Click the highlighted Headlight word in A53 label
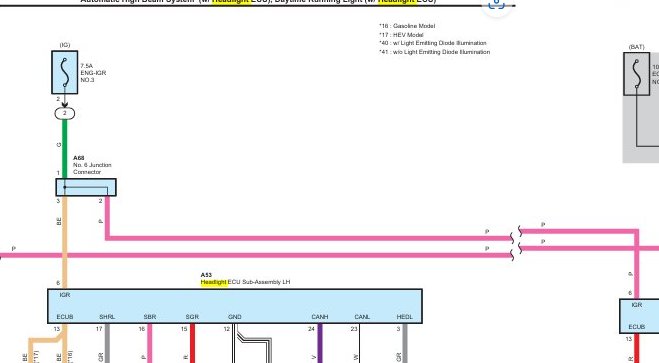Image resolution: width=659 pixels, height=363 pixels. point(214,282)
